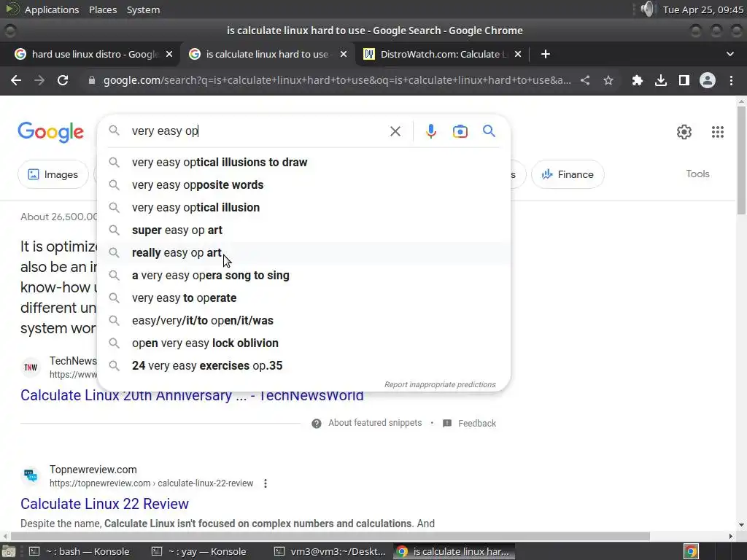Open the Chrome downloads icon
The image size is (747, 560).
tap(661, 80)
